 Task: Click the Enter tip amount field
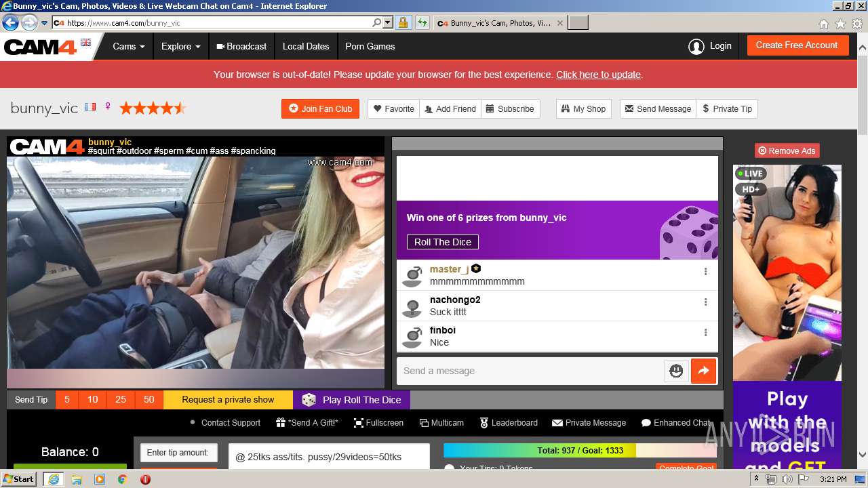point(179,453)
